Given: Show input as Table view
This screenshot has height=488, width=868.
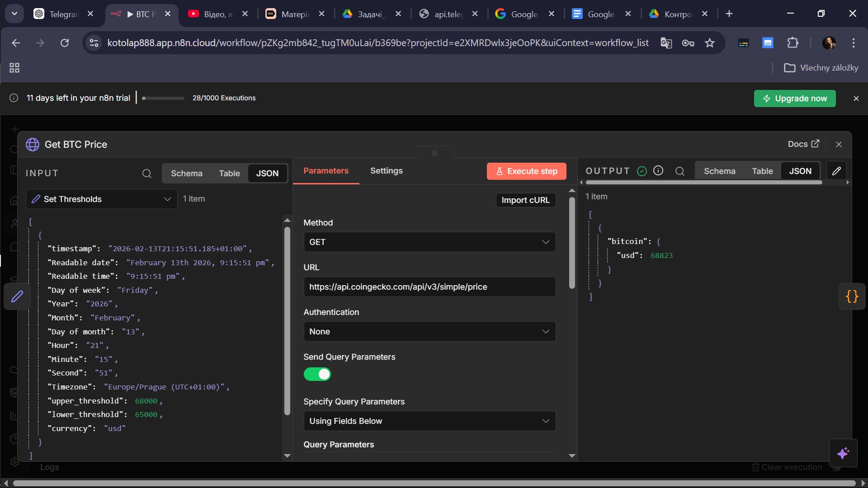Looking at the screenshot, I should pyautogui.click(x=229, y=174).
